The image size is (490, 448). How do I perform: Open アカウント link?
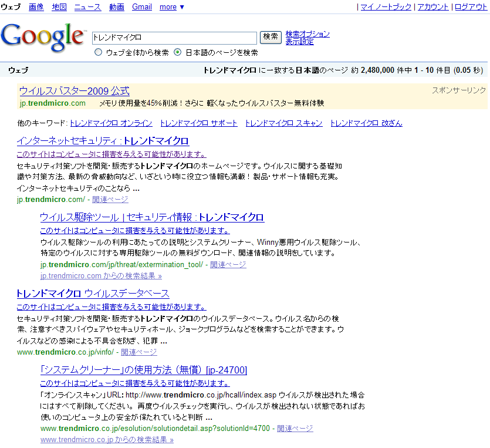pos(433,7)
